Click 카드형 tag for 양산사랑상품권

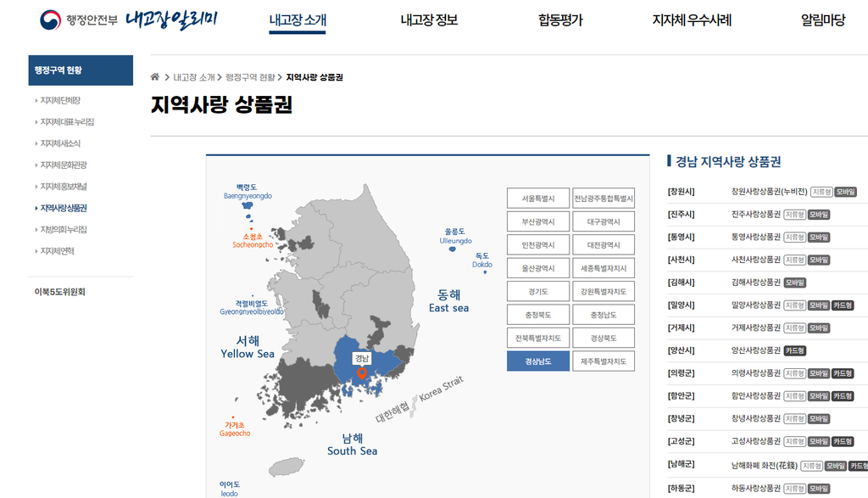pyautogui.click(x=794, y=350)
